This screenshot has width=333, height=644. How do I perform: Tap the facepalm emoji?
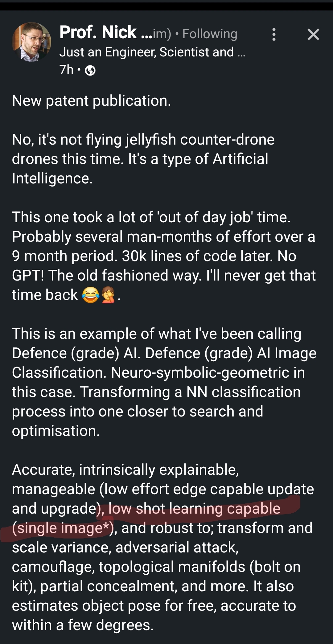108,295
